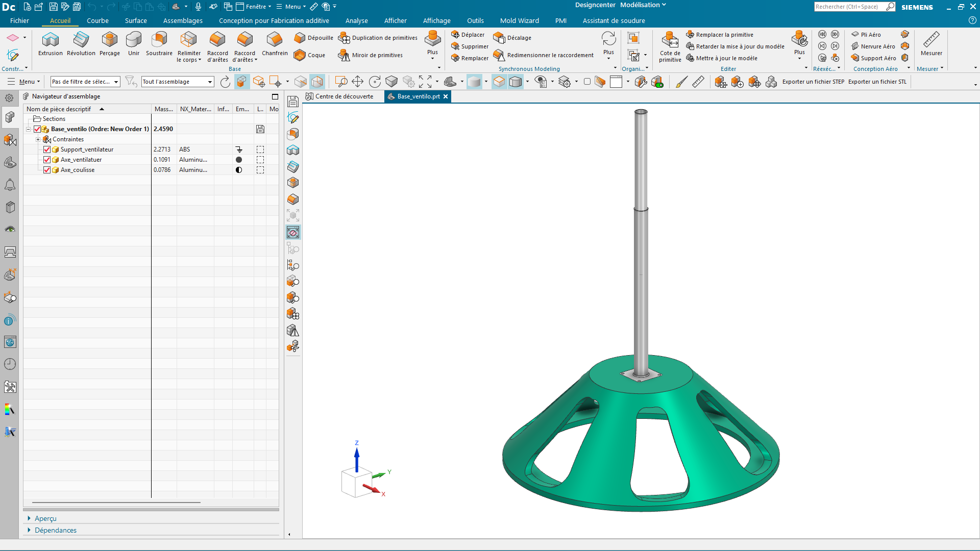Click the Soustraire tool icon
Image resolution: width=980 pixels, height=551 pixels.
(x=159, y=39)
